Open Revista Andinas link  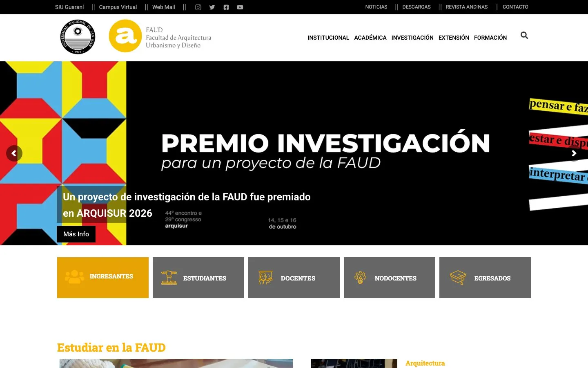point(467,7)
